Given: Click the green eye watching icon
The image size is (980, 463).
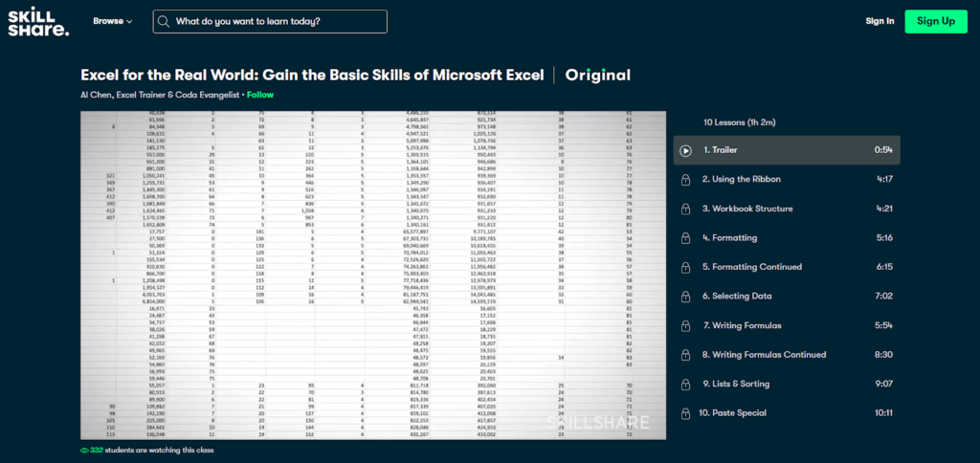Looking at the screenshot, I should coord(84,451).
